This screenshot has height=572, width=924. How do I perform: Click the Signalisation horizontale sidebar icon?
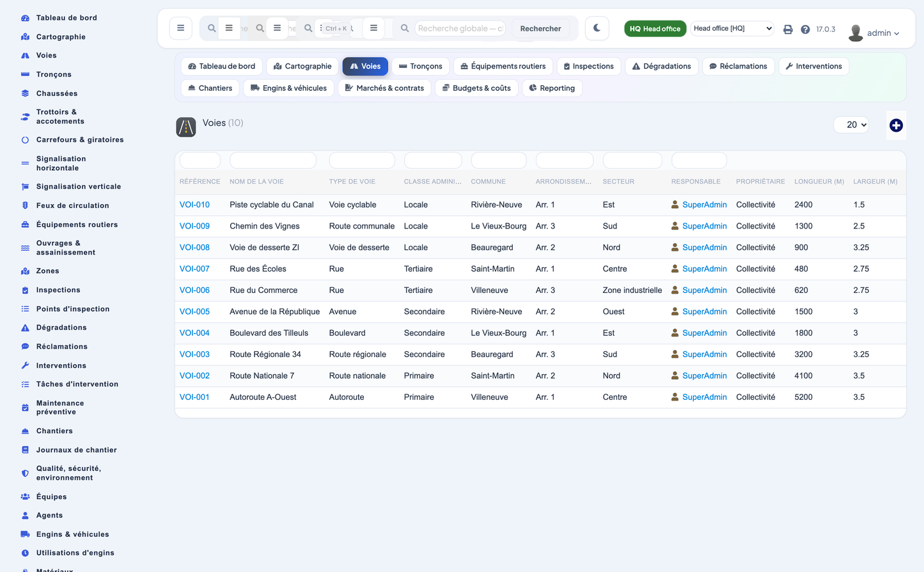[25, 163]
